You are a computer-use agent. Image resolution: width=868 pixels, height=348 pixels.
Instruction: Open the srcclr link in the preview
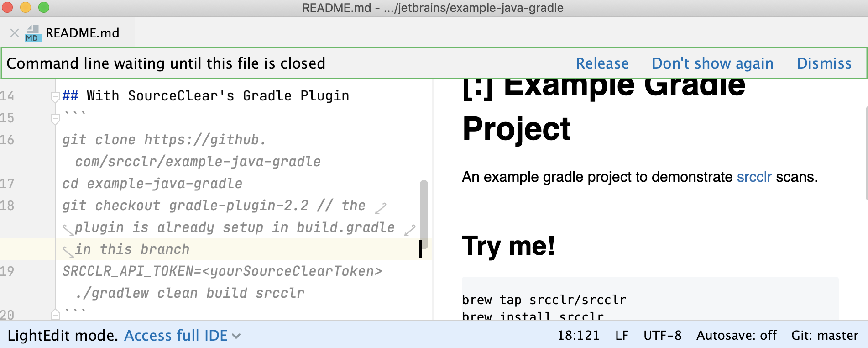point(754,177)
